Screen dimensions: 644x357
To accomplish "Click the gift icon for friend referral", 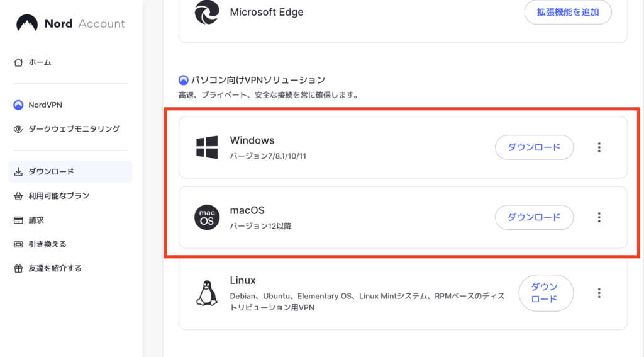I will [x=18, y=269].
